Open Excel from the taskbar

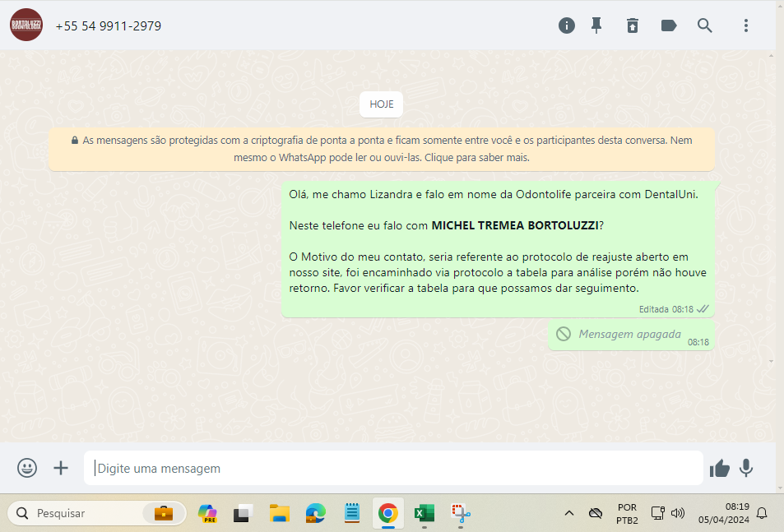[x=424, y=514]
